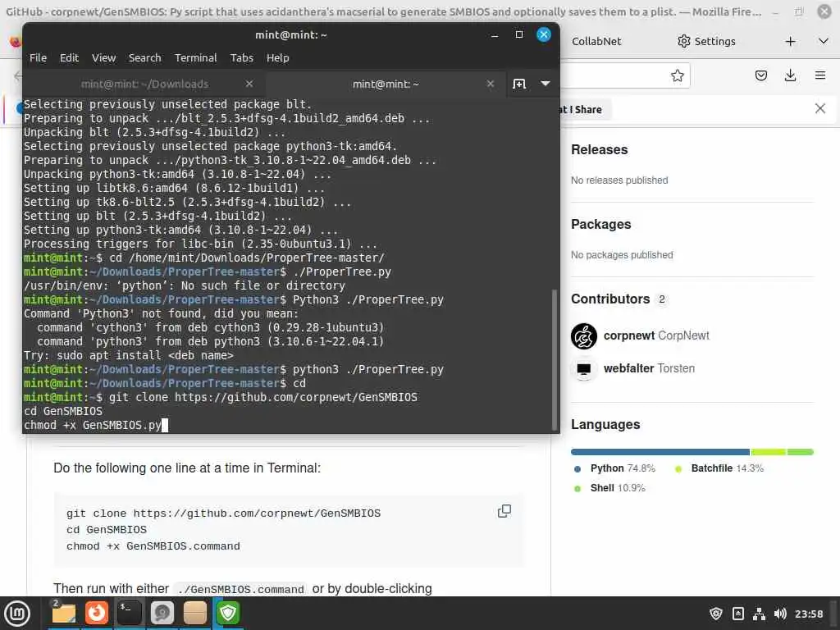The image size is (840, 630).
Task: Open the 23:58 clock calendar
Action: (x=808, y=614)
